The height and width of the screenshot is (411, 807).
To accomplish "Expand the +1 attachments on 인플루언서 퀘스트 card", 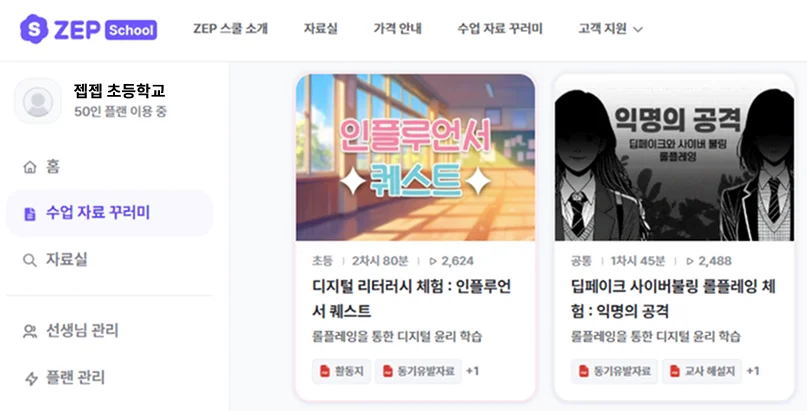I will coord(472,371).
